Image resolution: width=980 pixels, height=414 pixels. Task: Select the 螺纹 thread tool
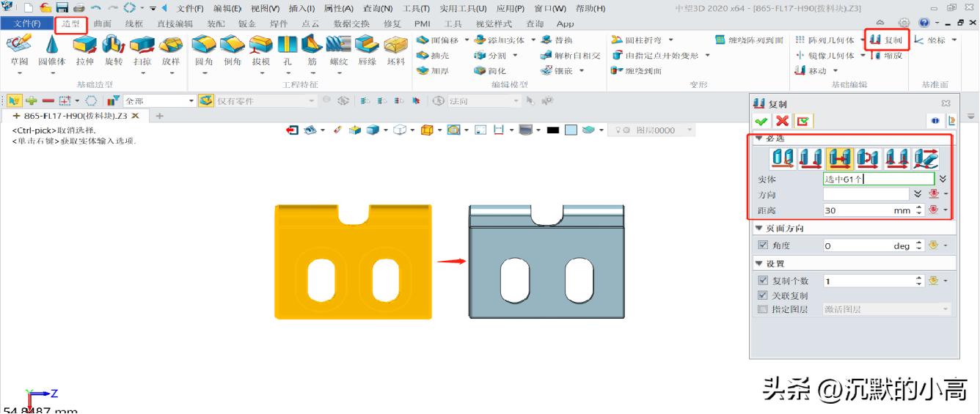coord(338,50)
